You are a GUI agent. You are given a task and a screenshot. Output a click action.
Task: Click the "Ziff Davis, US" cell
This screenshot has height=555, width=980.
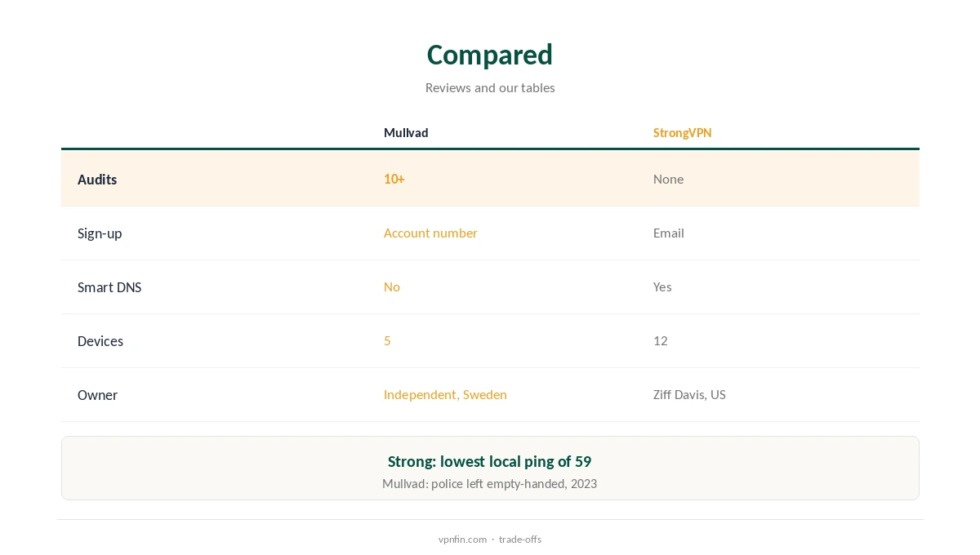[x=689, y=395]
